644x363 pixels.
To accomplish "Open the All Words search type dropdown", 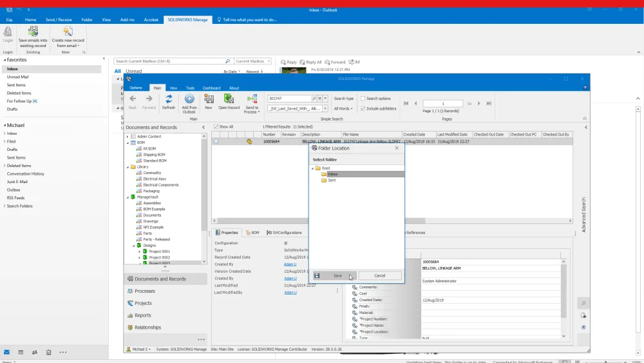I will tap(343, 108).
